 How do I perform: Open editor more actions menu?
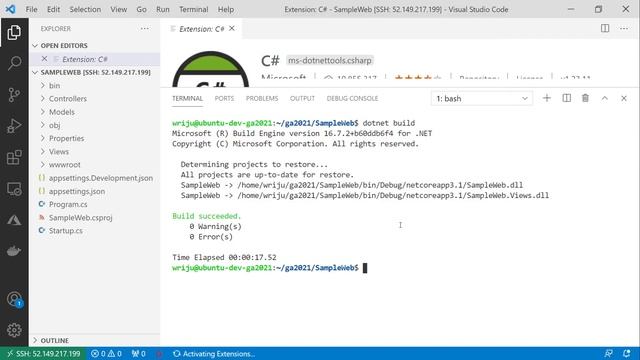pos(624,28)
